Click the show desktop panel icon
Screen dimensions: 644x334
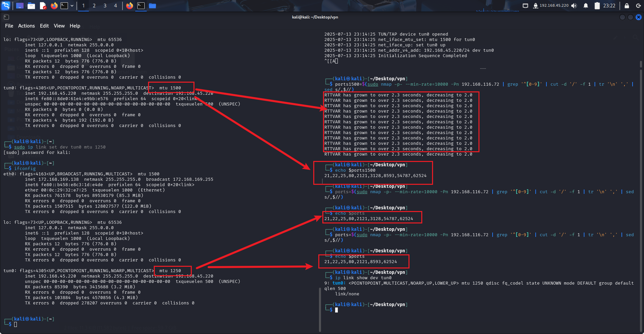[20, 6]
